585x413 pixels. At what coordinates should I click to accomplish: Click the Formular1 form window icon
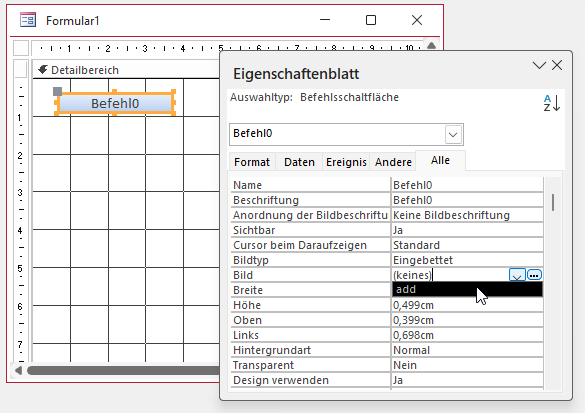pyautogui.click(x=28, y=20)
